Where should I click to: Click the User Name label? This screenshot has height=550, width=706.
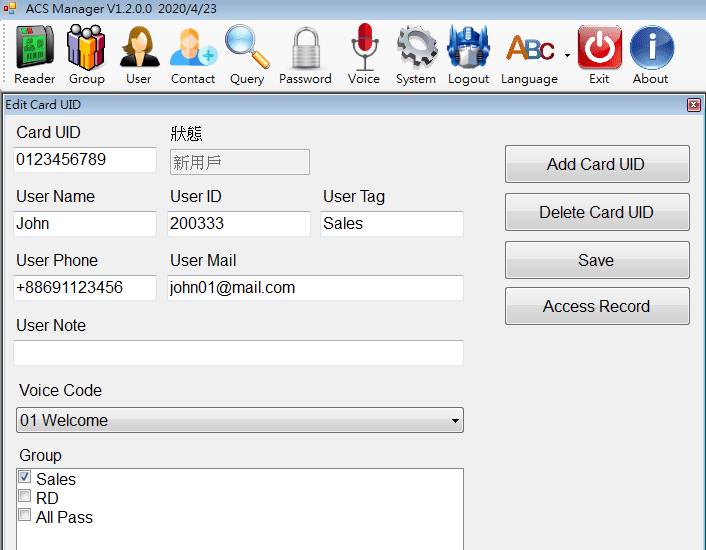[56, 197]
